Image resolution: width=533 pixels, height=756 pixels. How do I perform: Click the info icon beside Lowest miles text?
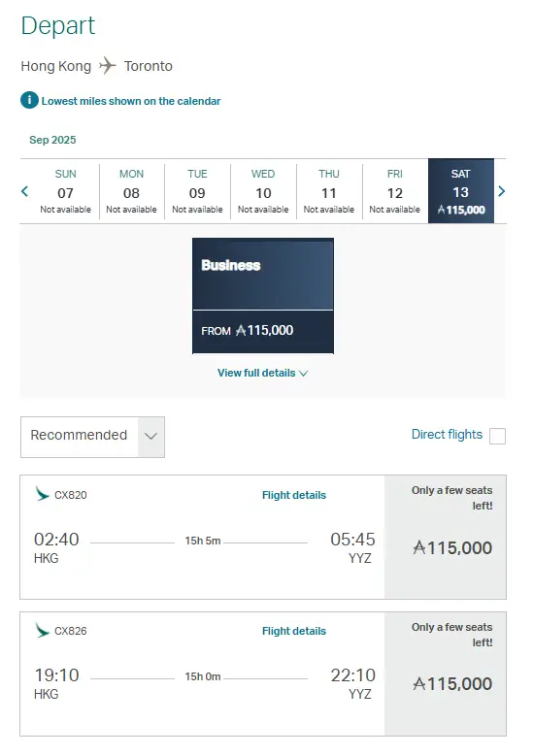(29, 100)
